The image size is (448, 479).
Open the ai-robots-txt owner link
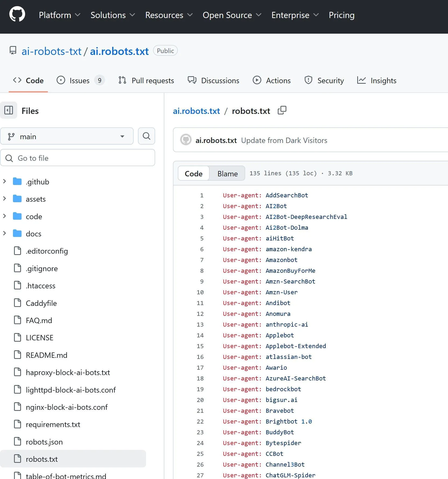[x=51, y=51]
